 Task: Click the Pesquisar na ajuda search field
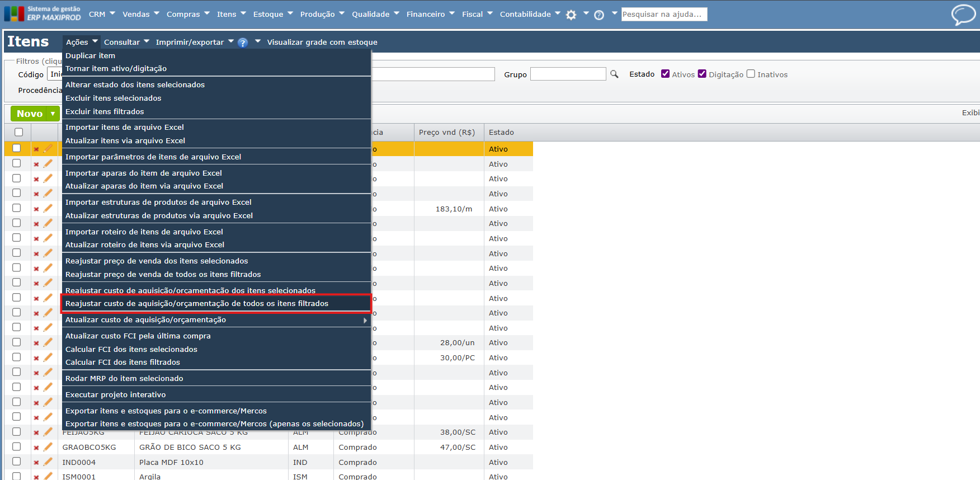pyautogui.click(x=663, y=14)
